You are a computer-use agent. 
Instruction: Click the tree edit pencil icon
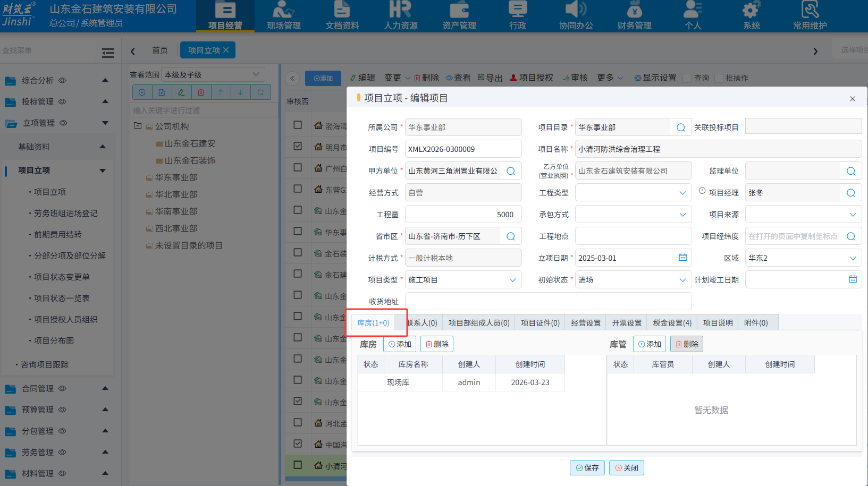pos(181,92)
